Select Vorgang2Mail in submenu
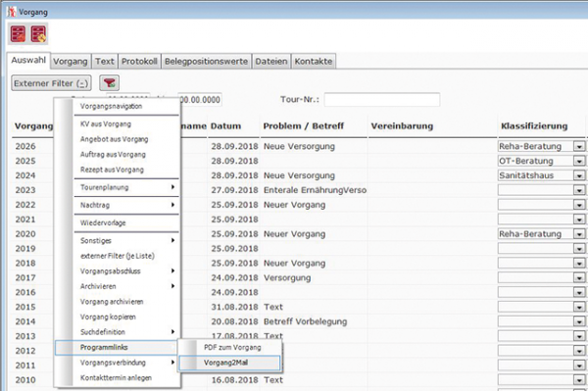The height and width of the screenshot is (391, 588). (229, 363)
